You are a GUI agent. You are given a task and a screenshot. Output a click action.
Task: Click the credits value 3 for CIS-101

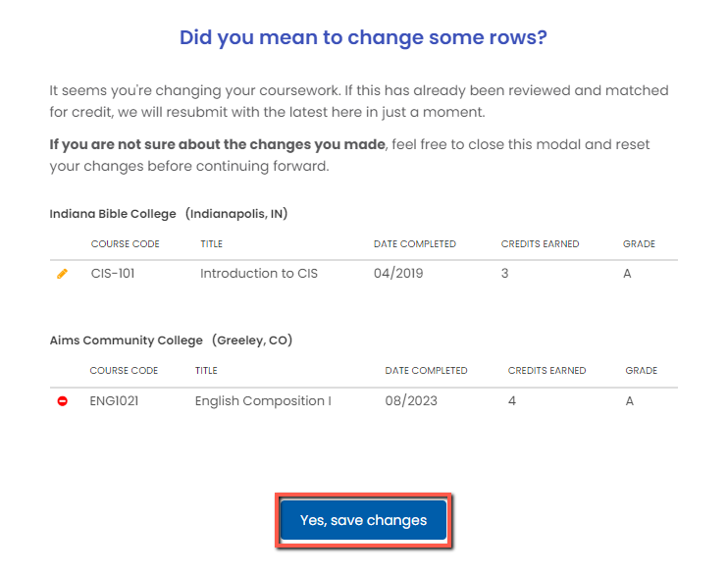[505, 274]
